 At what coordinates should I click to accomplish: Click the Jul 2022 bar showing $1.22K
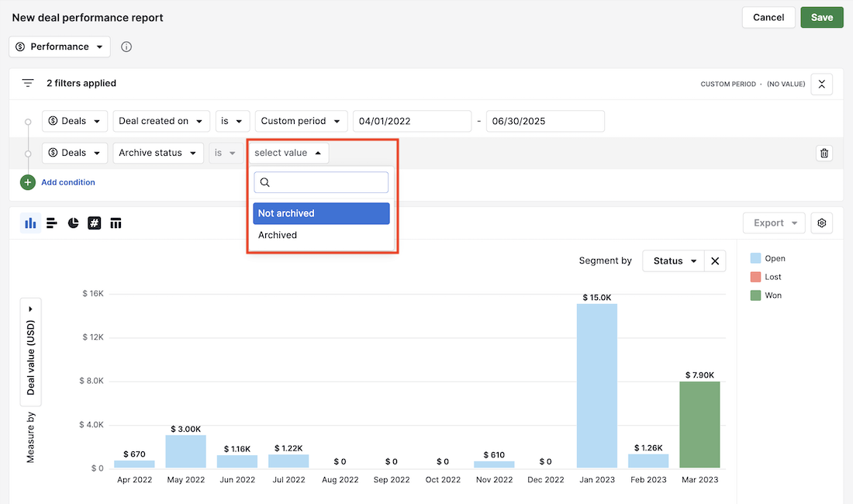click(288, 461)
